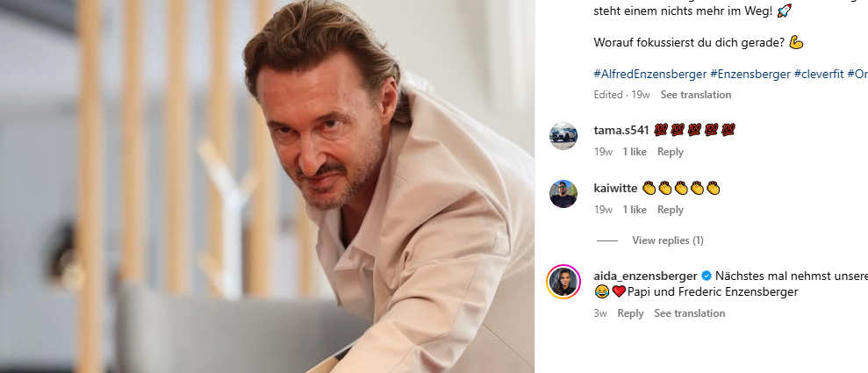
Task: Expand View replies (1)
Action: [667, 240]
